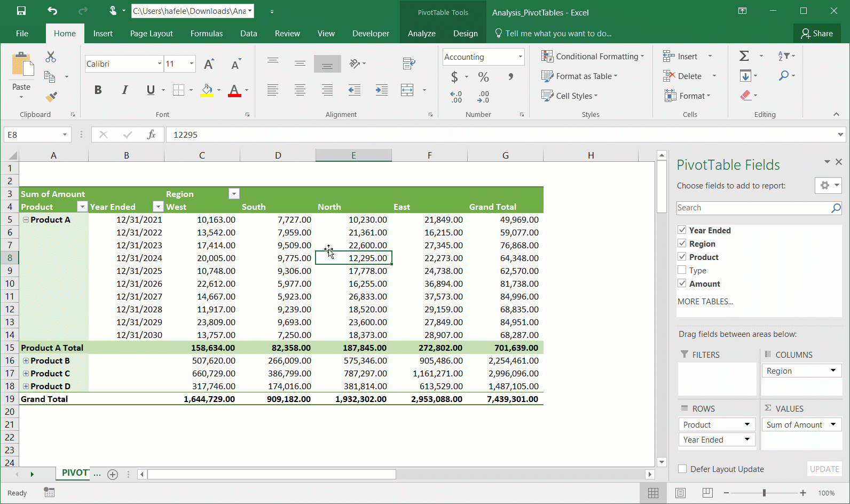Open PivotTable Fields gear tools menu
Screen dimensions: 850x504
click(828, 185)
